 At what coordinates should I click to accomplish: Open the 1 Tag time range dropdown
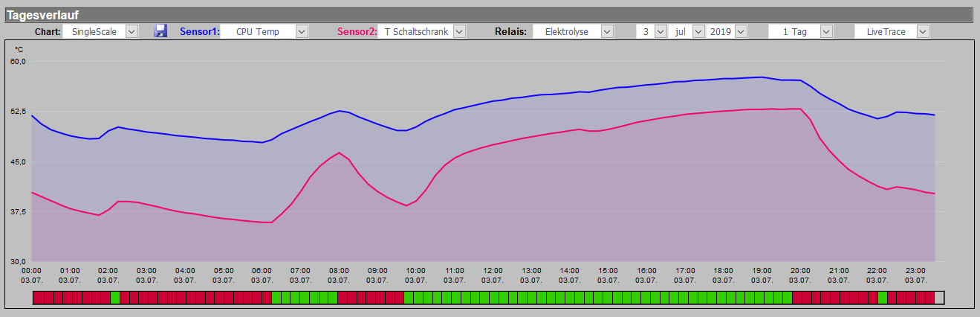pyautogui.click(x=800, y=31)
